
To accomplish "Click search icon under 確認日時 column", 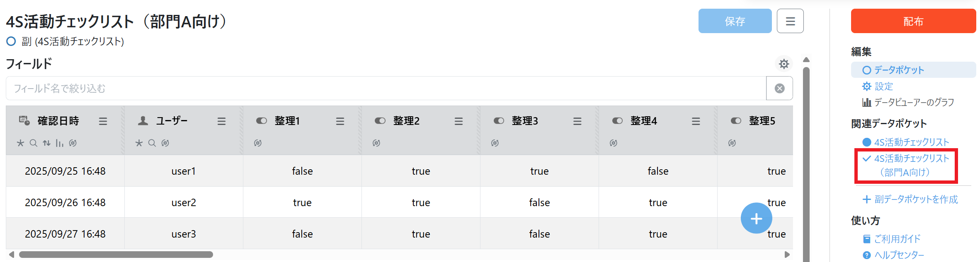I will pos(34,143).
